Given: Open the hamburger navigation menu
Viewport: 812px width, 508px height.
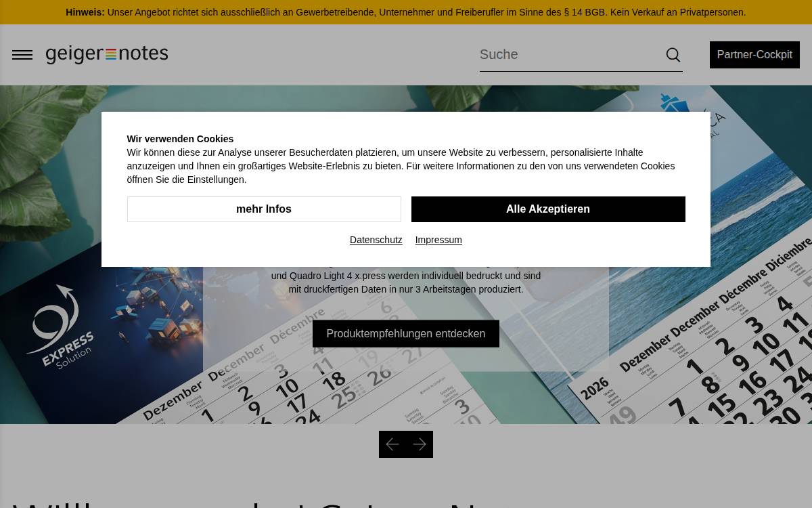Looking at the screenshot, I should pyautogui.click(x=22, y=55).
